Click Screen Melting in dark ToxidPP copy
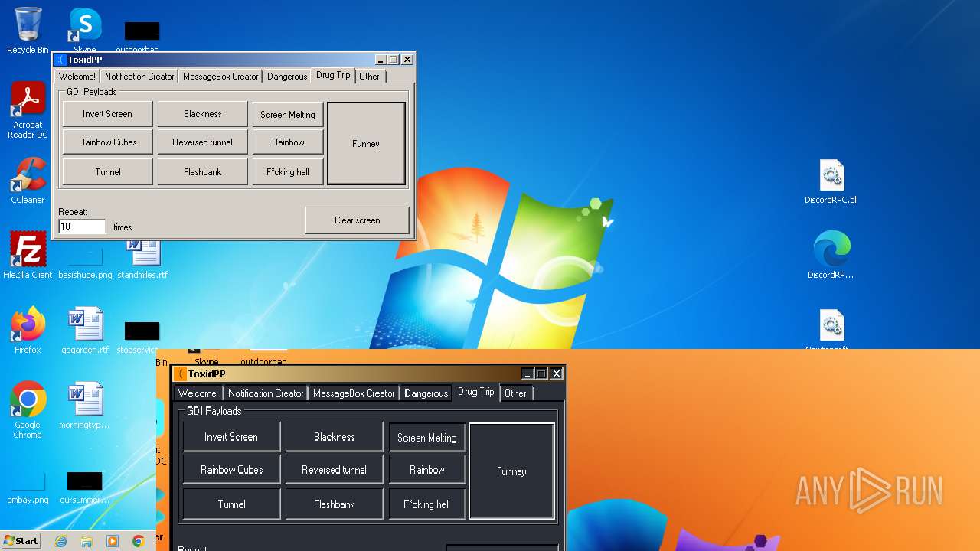 click(x=427, y=438)
